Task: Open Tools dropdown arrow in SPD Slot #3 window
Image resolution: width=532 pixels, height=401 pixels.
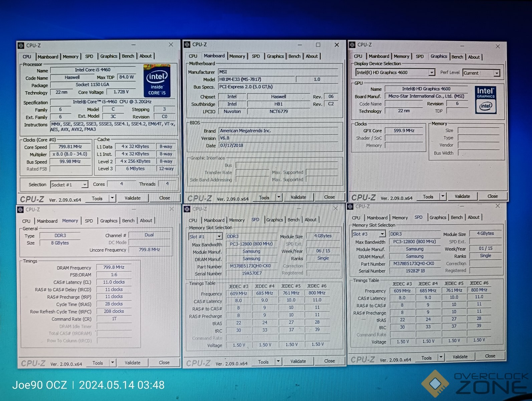Action: pyautogui.click(x=441, y=357)
